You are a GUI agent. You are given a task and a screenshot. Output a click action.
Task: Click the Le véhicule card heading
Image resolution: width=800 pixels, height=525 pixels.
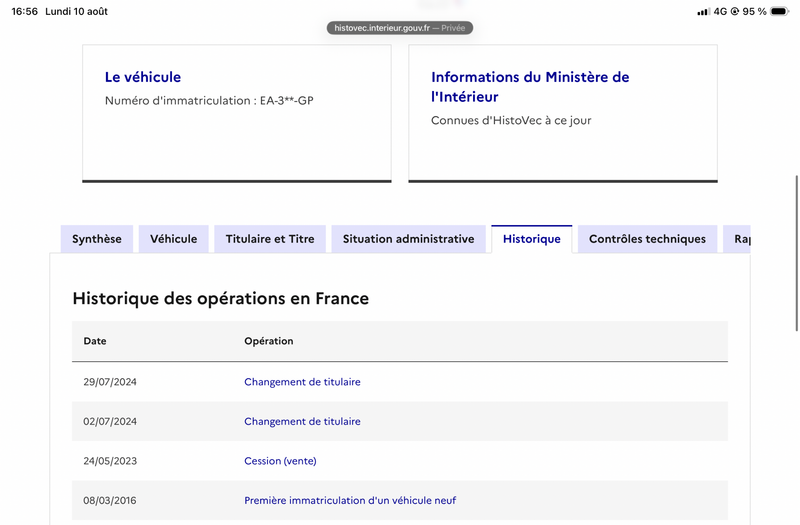[x=143, y=77]
